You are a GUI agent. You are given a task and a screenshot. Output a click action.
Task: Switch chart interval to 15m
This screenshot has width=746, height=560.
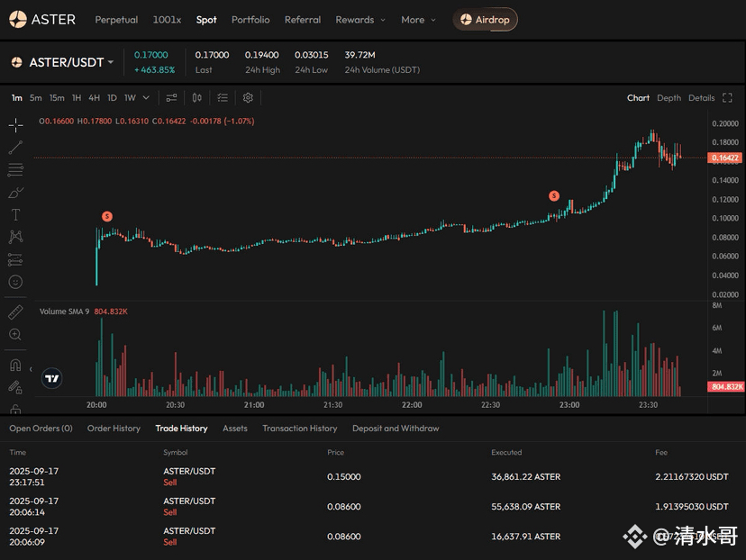click(57, 98)
